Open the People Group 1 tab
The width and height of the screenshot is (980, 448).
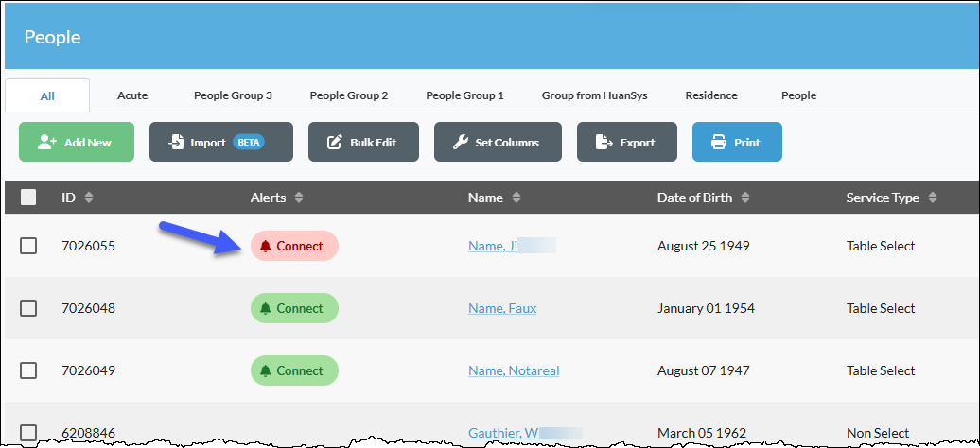coord(465,95)
